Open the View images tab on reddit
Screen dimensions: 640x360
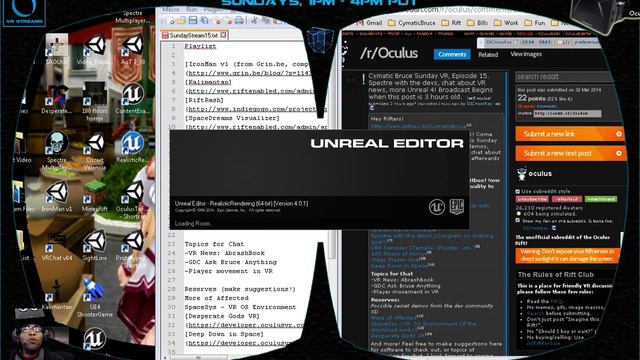pyautogui.click(x=526, y=54)
